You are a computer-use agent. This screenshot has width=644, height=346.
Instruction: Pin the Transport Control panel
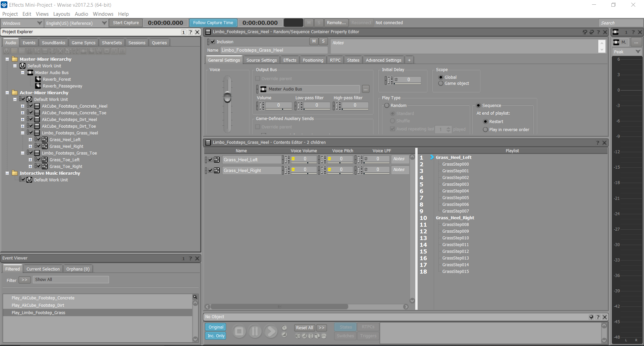click(591, 317)
